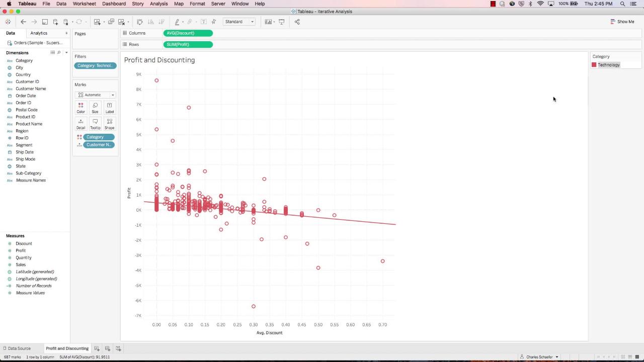This screenshot has width=644, height=362.
Task: Click the Show mark labels icon
Action: [x=203, y=22]
